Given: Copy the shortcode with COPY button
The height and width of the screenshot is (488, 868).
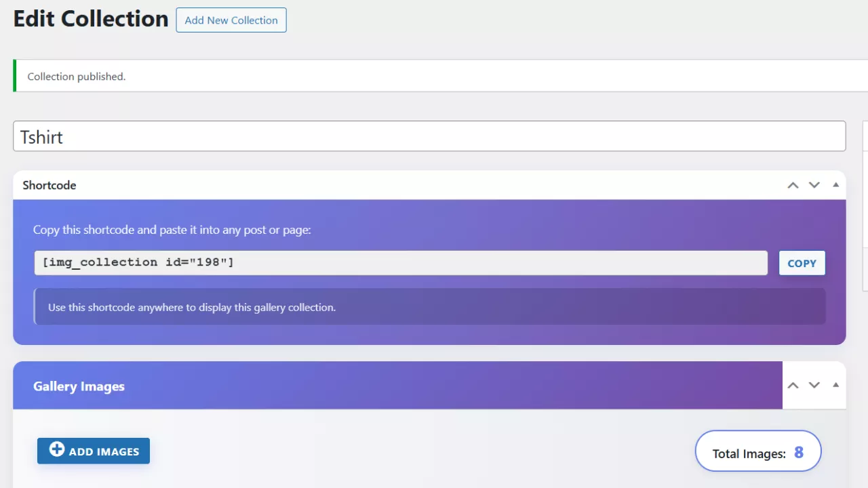Looking at the screenshot, I should point(802,263).
